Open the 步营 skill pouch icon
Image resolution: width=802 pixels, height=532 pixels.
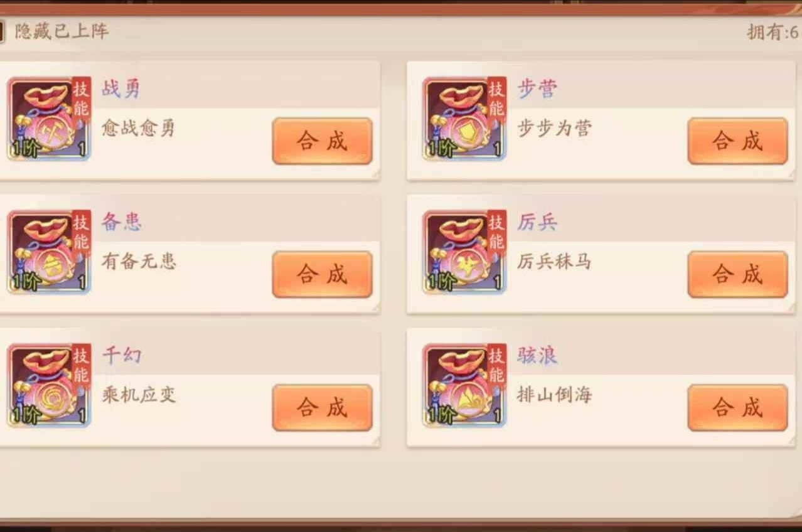[x=464, y=119]
